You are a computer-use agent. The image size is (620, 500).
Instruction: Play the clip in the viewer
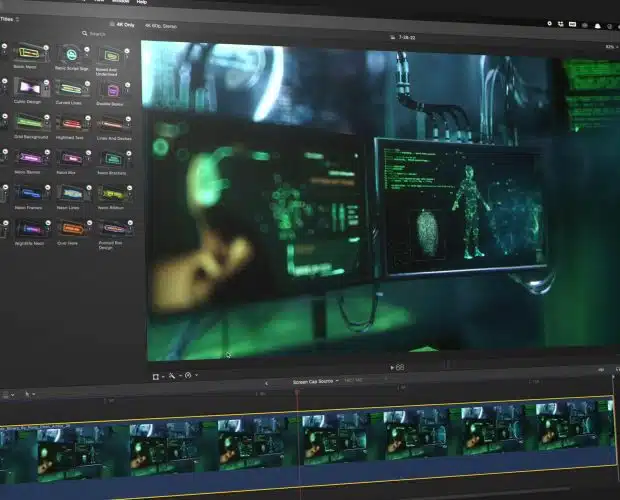tap(392, 368)
